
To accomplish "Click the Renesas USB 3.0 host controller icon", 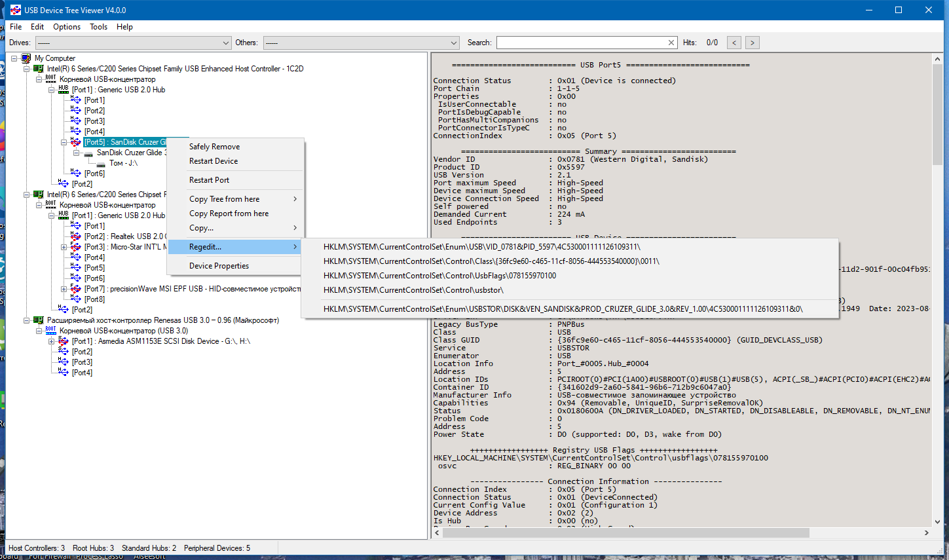I will pos(39,320).
